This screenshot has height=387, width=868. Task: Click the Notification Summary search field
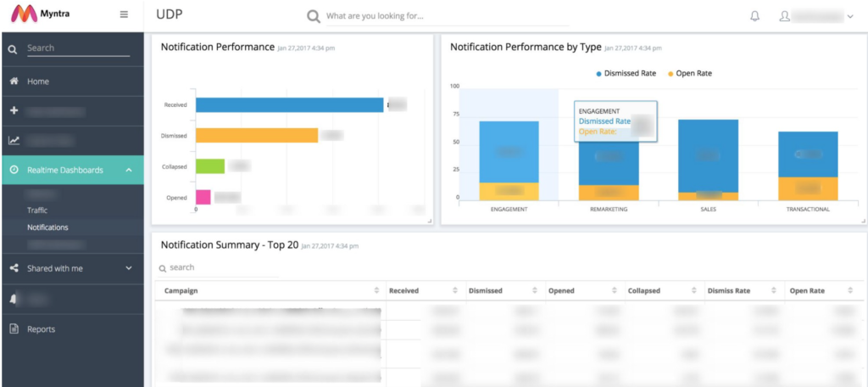tap(219, 268)
